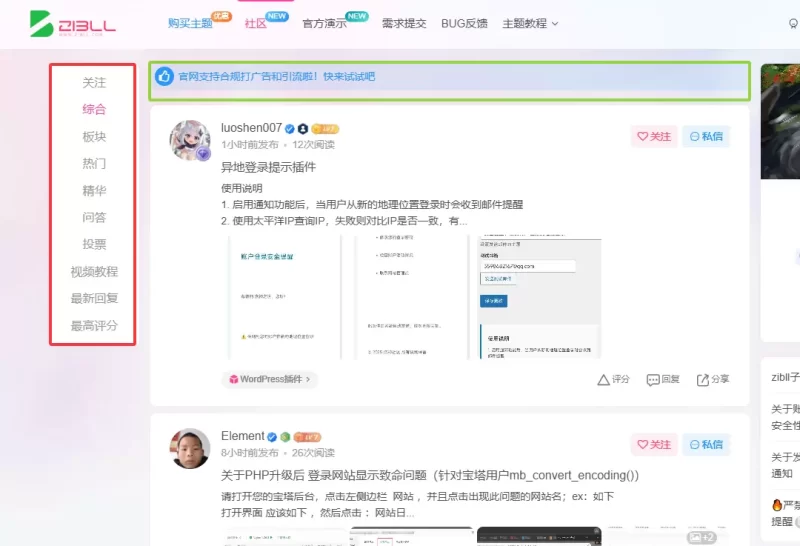
Task: Select 精华 in the left sidebar
Action: pyautogui.click(x=94, y=191)
